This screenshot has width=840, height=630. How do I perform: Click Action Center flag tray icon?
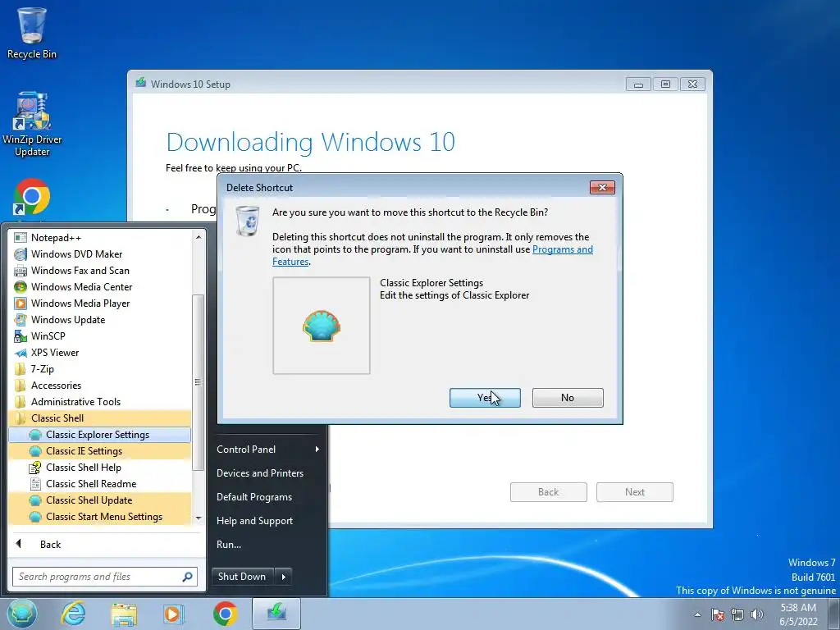point(717,614)
